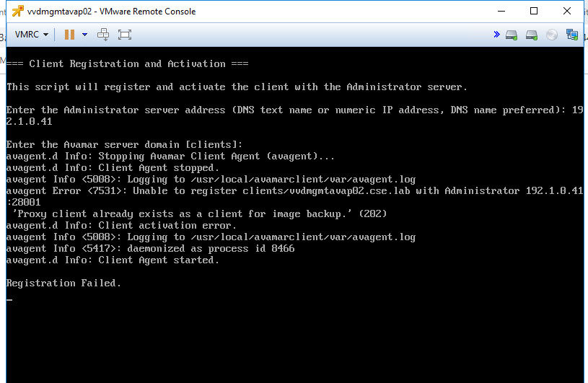The image size is (588, 383).
Task: Open the network adapter device icon
Action: (572, 35)
